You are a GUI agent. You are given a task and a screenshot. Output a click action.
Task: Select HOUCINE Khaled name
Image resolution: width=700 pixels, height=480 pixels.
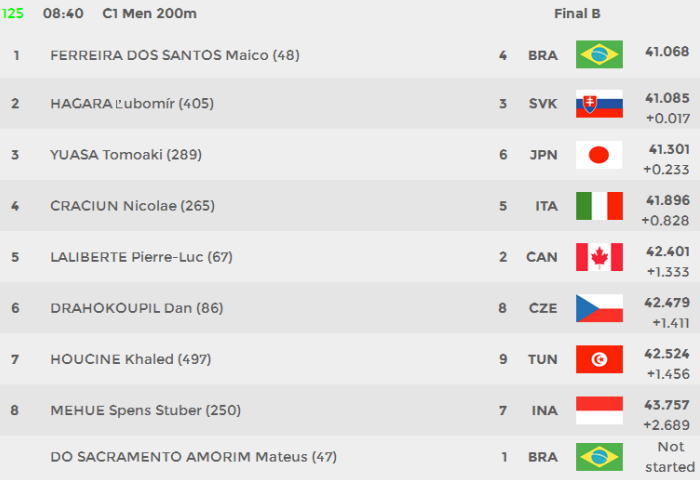pos(130,359)
